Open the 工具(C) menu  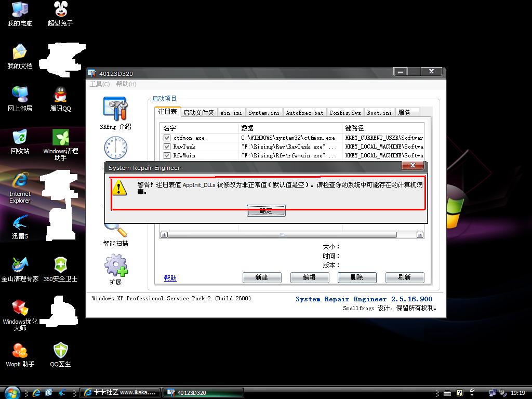[100, 84]
